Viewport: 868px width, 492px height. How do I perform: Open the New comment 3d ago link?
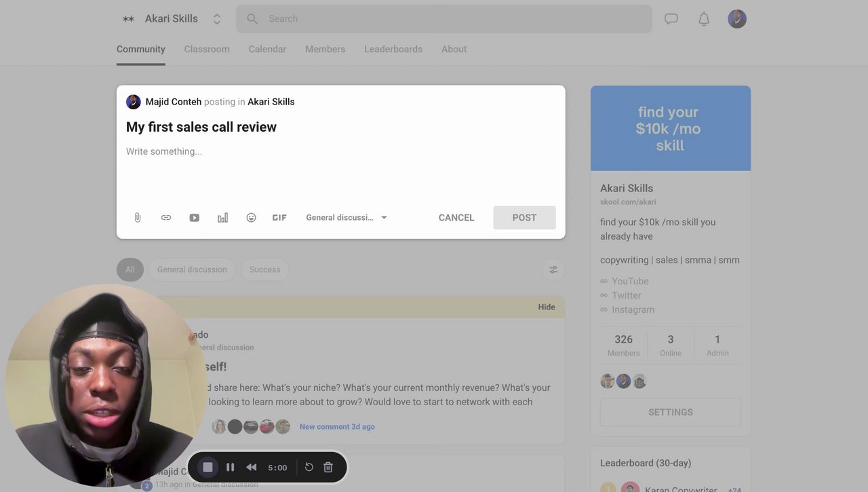pos(337,427)
